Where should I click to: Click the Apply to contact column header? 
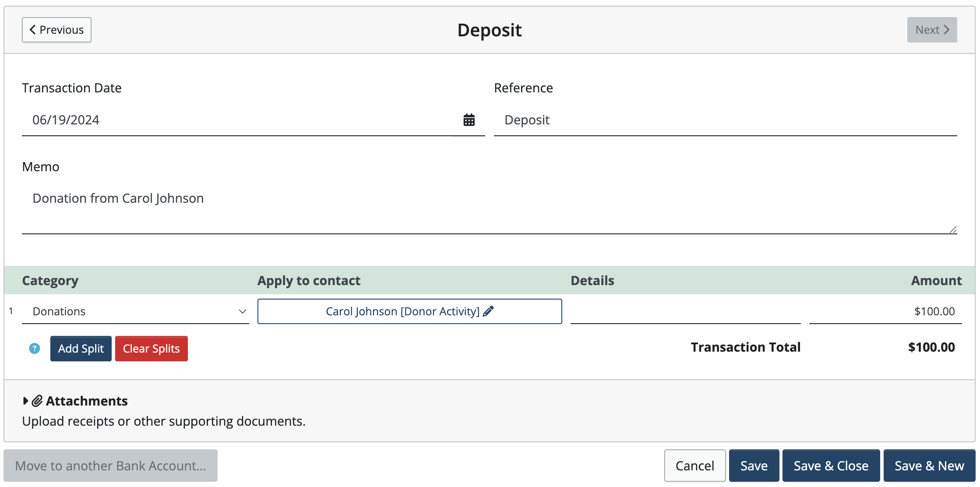(x=309, y=281)
